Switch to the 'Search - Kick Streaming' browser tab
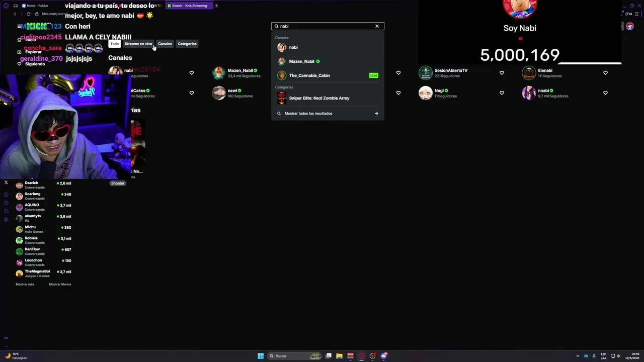 click(189, 6)
